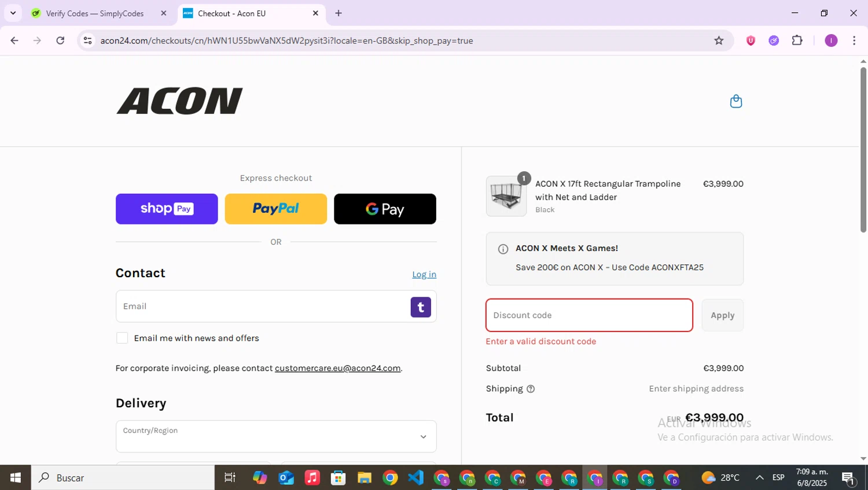Open the shopping bag cart icon

[x=736, y=101]
